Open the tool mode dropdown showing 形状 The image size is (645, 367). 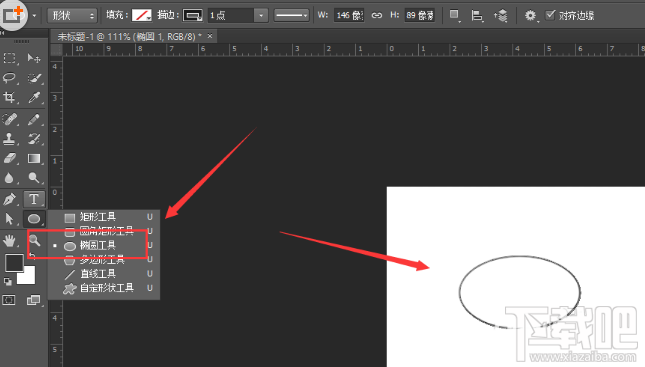(72, 16)
